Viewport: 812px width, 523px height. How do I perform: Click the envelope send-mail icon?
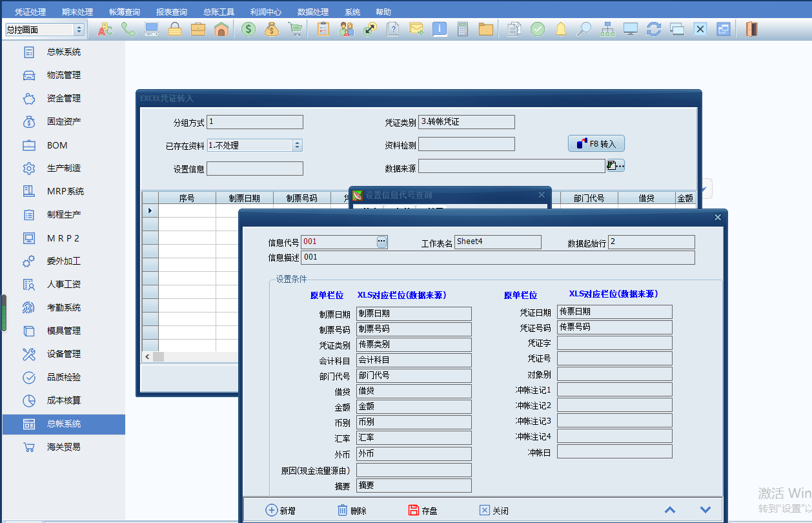pos(416,29)
